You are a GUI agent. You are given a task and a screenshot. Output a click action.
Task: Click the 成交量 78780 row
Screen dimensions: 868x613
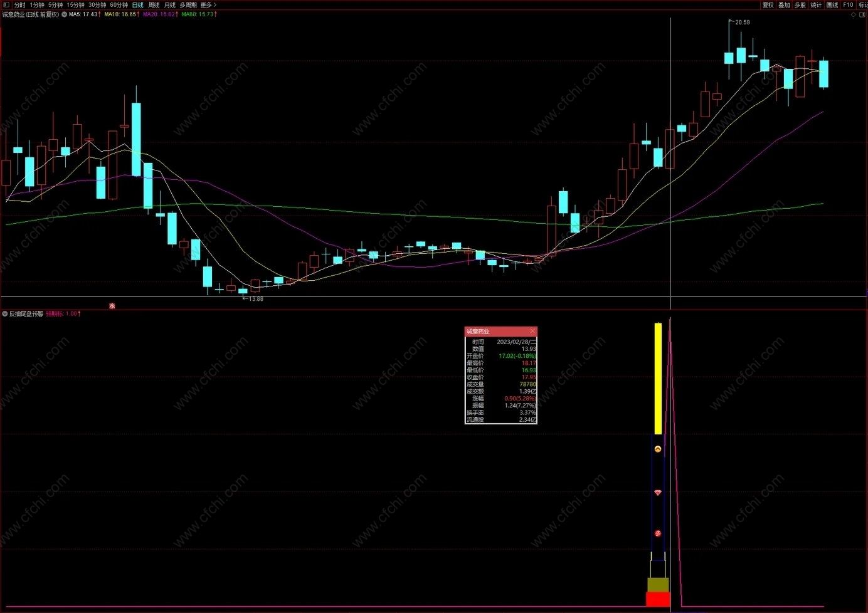tap(501, 384)
